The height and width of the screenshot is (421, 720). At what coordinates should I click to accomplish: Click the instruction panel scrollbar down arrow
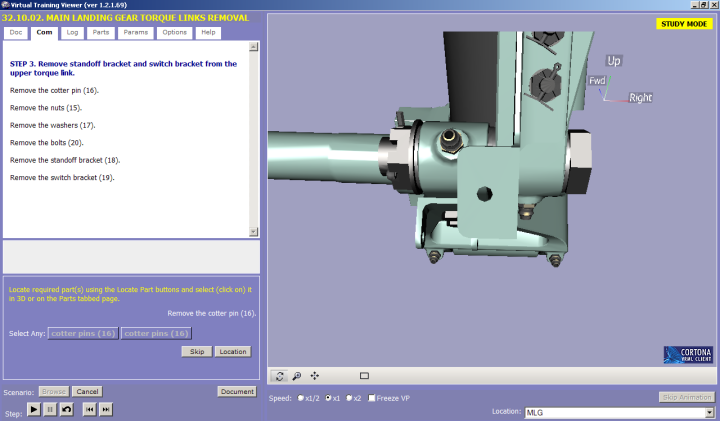pyautogui.click(x=255, y=232)
